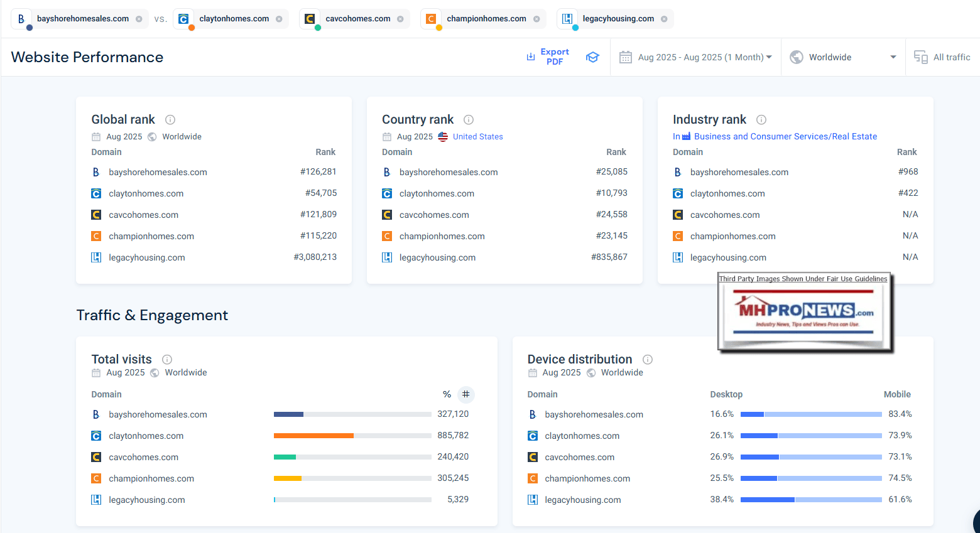This screenshot has width=980, height=533.
Task: Expand the Worldwide country dropdown
Action: (x=842, y=57)
